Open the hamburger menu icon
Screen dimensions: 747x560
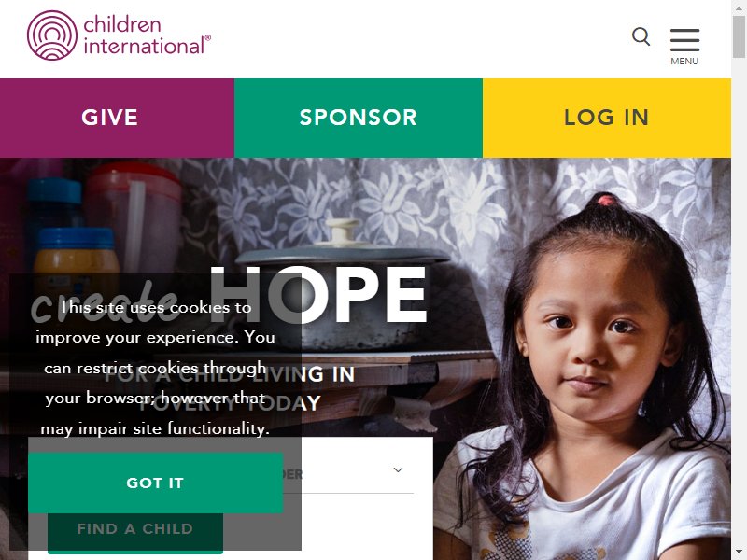[684, 40]
